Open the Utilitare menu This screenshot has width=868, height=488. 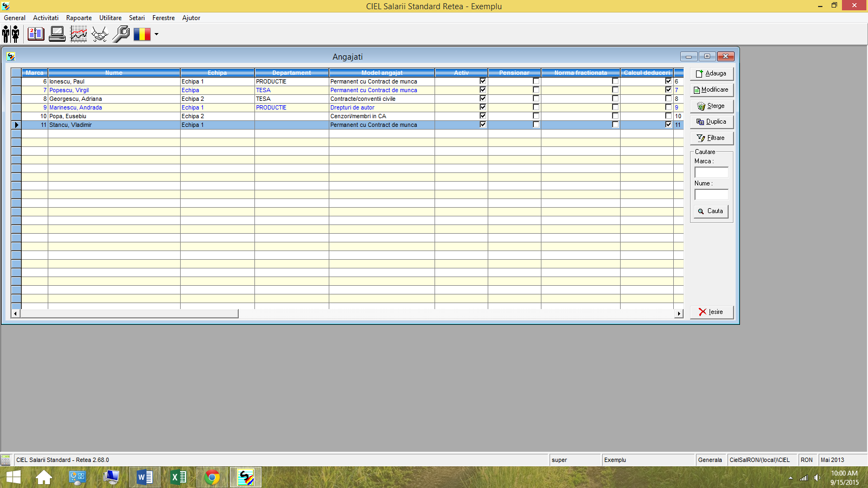click(110, 18)
